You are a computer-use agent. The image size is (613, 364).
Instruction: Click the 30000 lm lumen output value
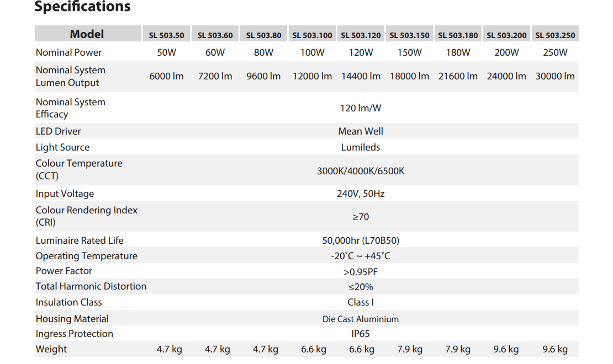[555, 76]
